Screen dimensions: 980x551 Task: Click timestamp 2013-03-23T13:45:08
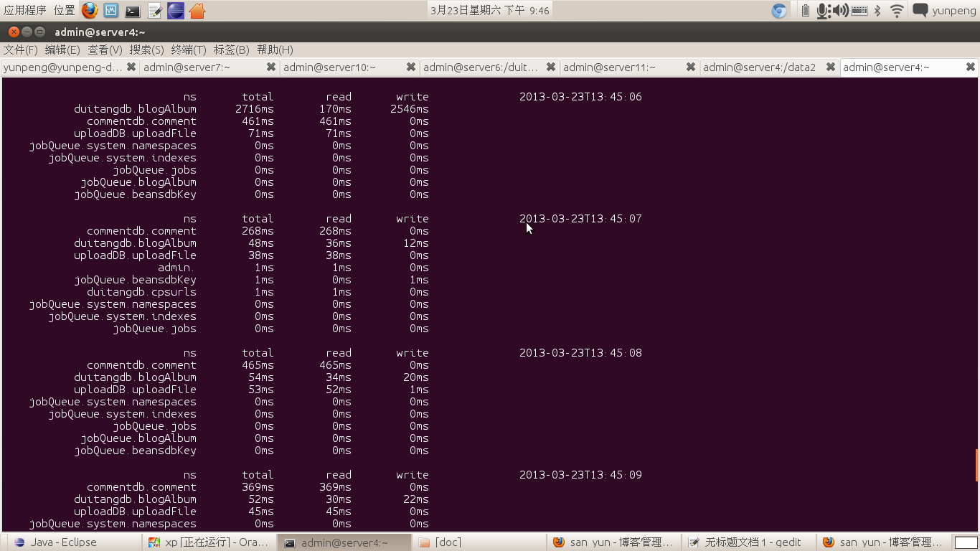coord(580,353)
